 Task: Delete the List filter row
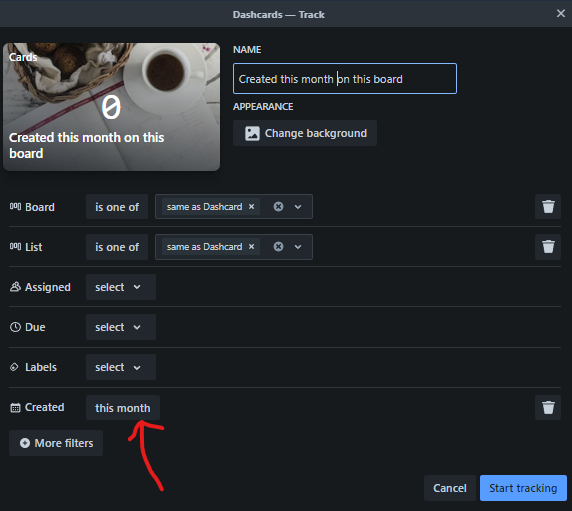click(548, 247)
